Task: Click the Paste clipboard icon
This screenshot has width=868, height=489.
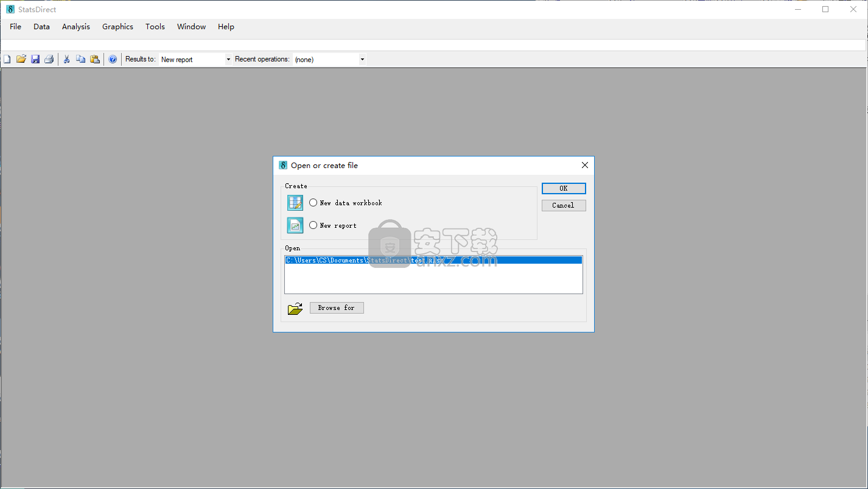Action: pos(95,59)
